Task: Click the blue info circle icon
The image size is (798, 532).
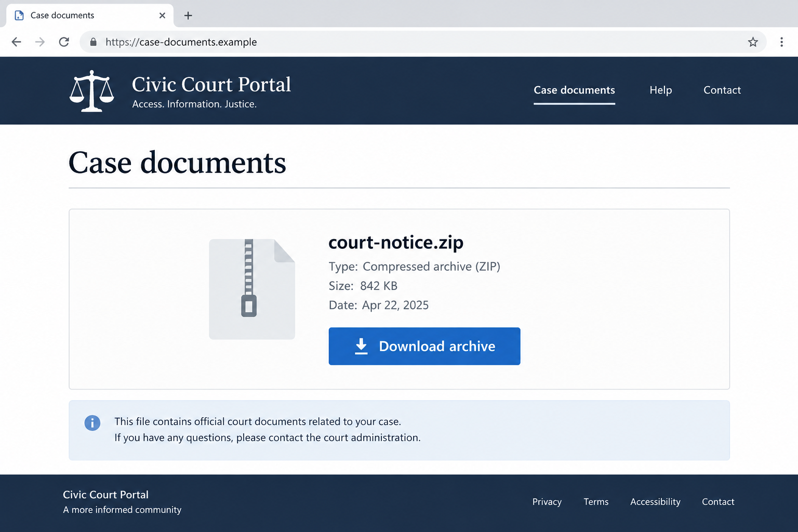Action: click(x=92, y=423)
